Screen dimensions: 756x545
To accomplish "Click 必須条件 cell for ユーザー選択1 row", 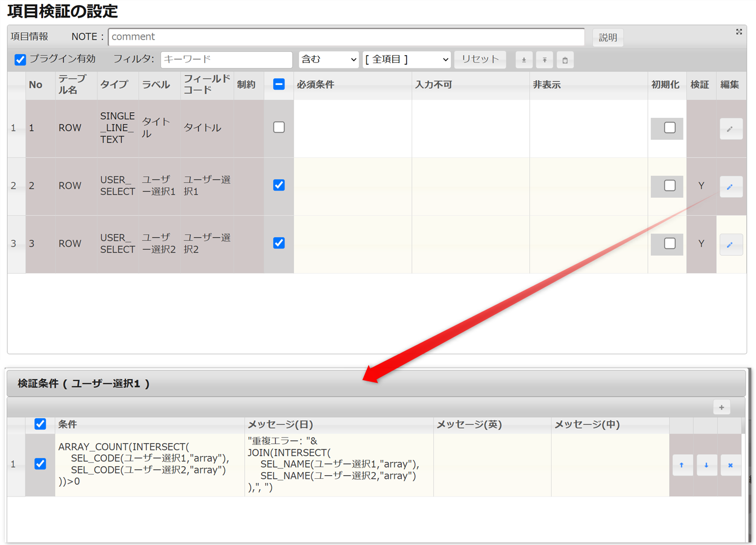I will [x=353, y=186].
